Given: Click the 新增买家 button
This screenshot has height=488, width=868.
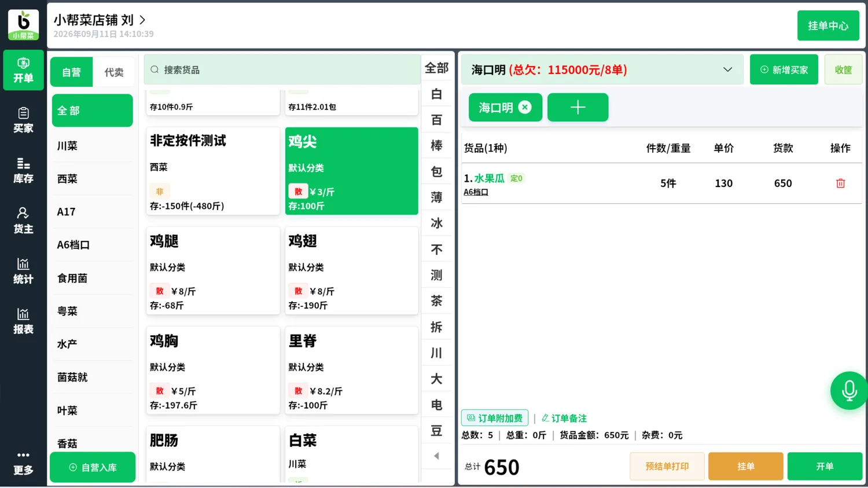Looking at the screenshot, I should [784, 69].
